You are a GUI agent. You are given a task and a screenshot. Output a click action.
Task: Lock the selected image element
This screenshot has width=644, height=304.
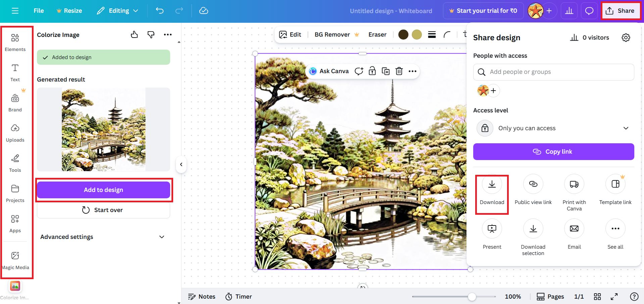(x=372, y=71)
